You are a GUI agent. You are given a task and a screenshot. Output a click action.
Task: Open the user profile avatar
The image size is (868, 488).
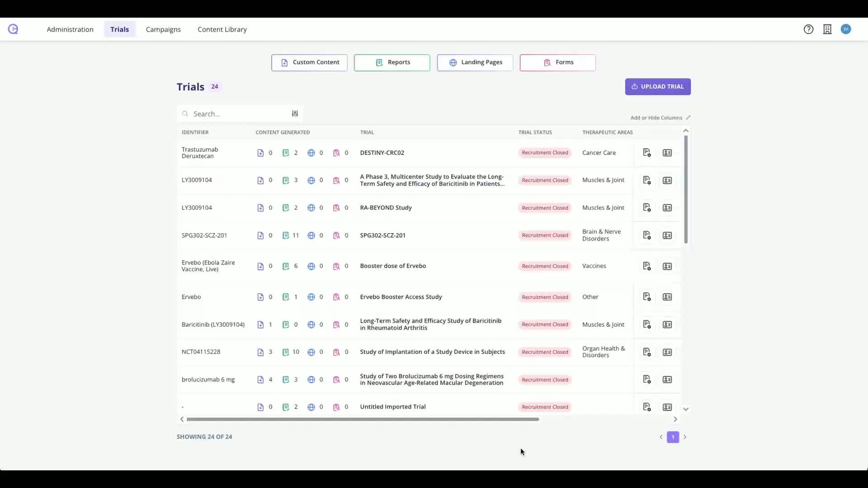pos(846,29)
